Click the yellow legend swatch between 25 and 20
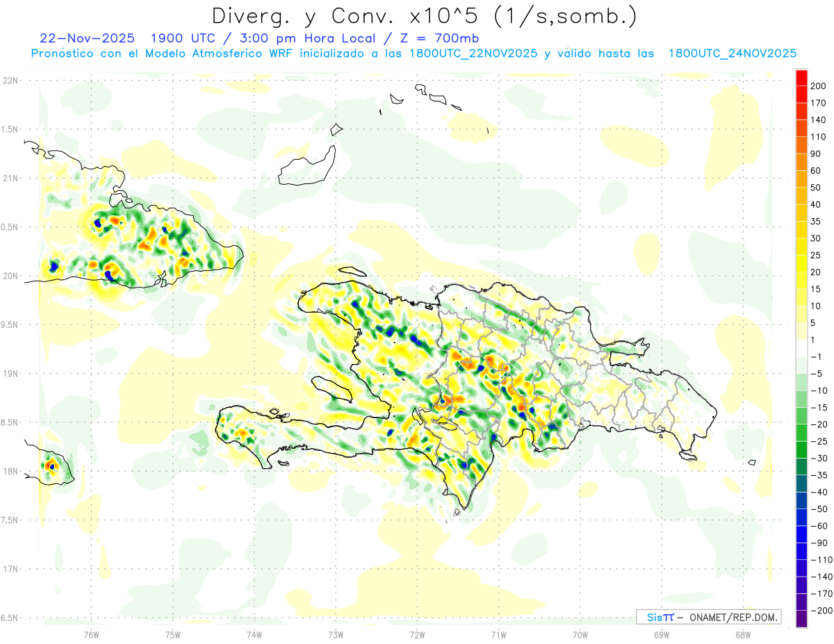834x644 pixels. 801,264
